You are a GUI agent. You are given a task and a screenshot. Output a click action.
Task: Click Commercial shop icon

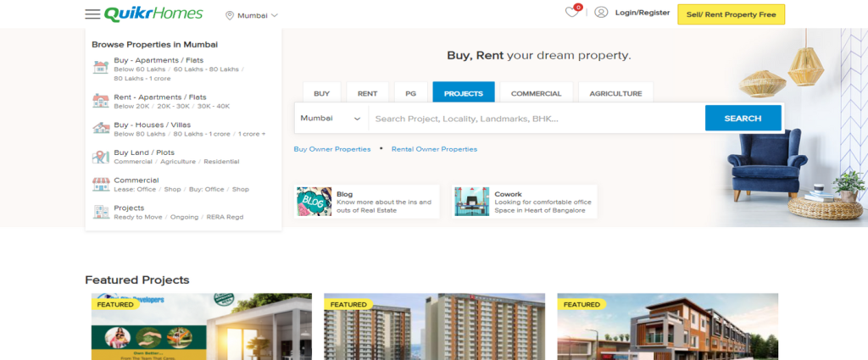click(101, 184)
